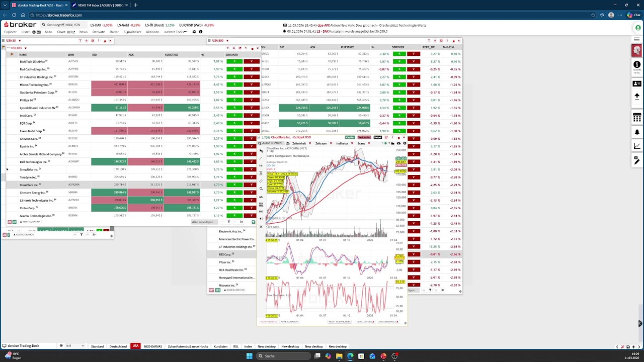Click the chart cloud upload icon
644x362 pixels.
[x=398, y=143]
